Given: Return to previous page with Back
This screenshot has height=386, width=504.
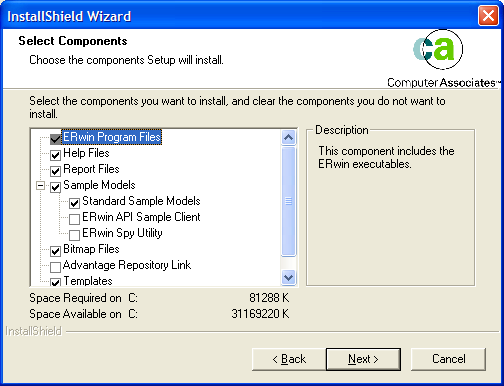Looking at the screenshot, I should 289,359.
